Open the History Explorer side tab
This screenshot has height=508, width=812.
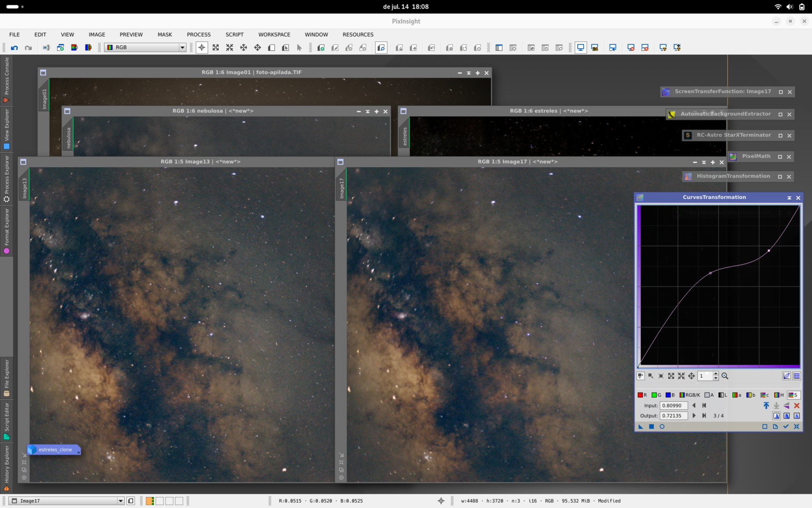pyautogui.click(x=6, y=468)
